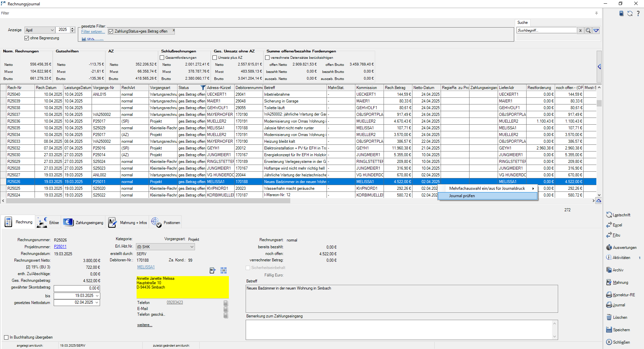Create a Mahnung from the sidebar
The width and height of the screenshot is (644, 349).
point(617,282)
